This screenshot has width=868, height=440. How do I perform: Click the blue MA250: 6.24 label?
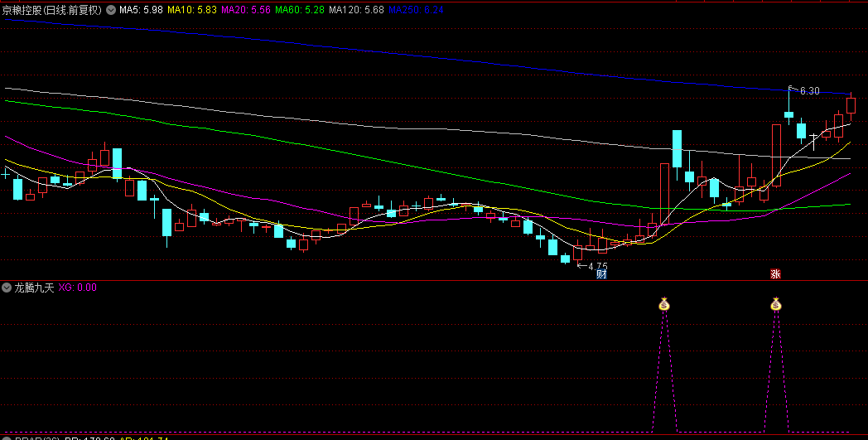coord(416,10)
